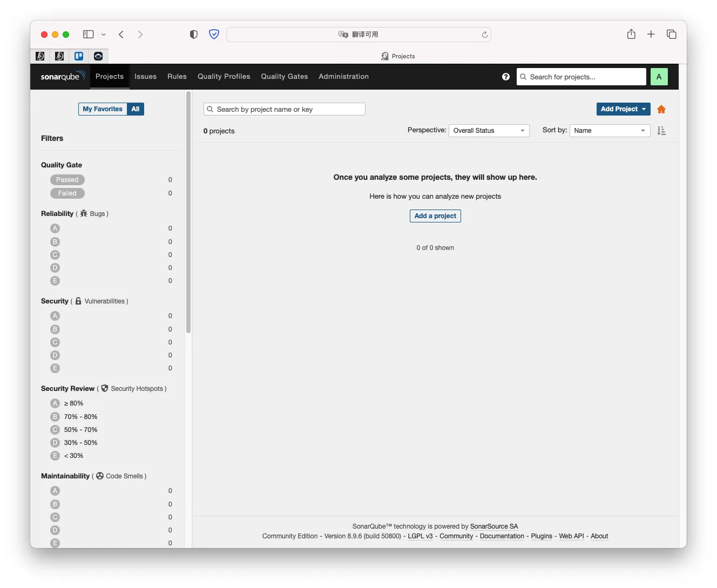This screenshot has width=717, height=588.
Task: Select Reliability rating A filter
Action: (55, 228)
